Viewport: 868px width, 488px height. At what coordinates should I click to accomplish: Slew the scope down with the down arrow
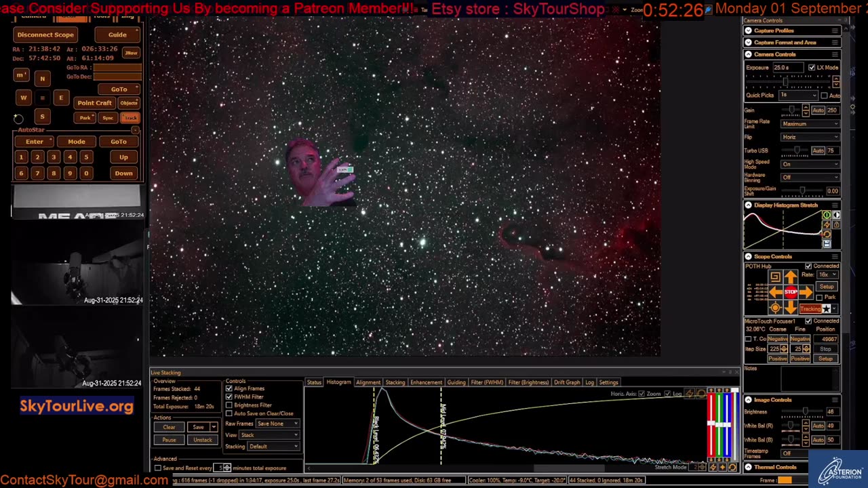[x=791, y=307]
